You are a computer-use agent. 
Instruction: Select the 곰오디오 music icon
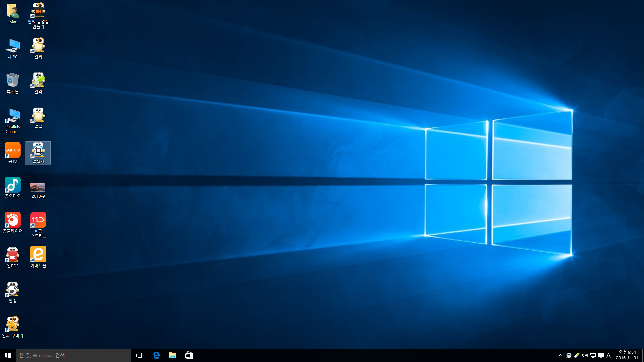[x=13, y=186]
